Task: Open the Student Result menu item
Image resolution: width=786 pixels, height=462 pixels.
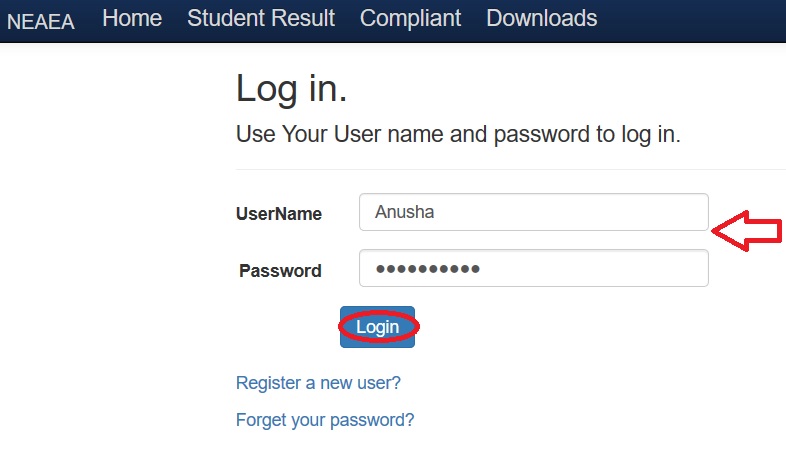Action: point(261,18)
